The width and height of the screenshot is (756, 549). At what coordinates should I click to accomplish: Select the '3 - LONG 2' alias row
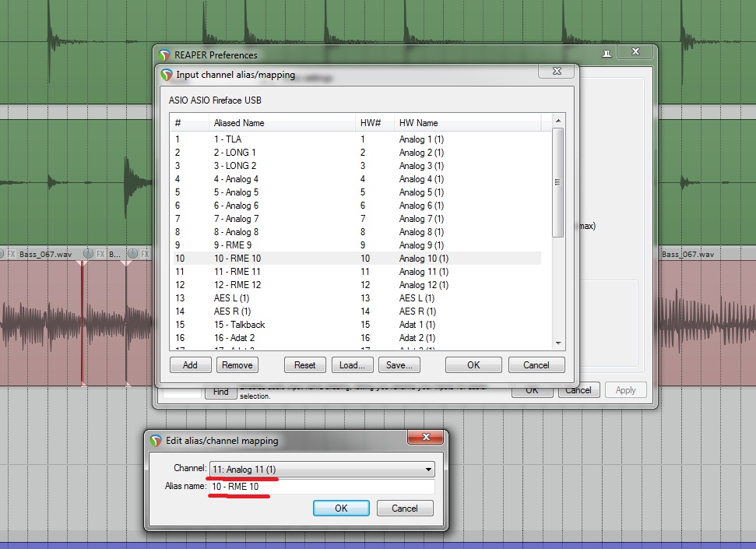(x=235, y=165)
